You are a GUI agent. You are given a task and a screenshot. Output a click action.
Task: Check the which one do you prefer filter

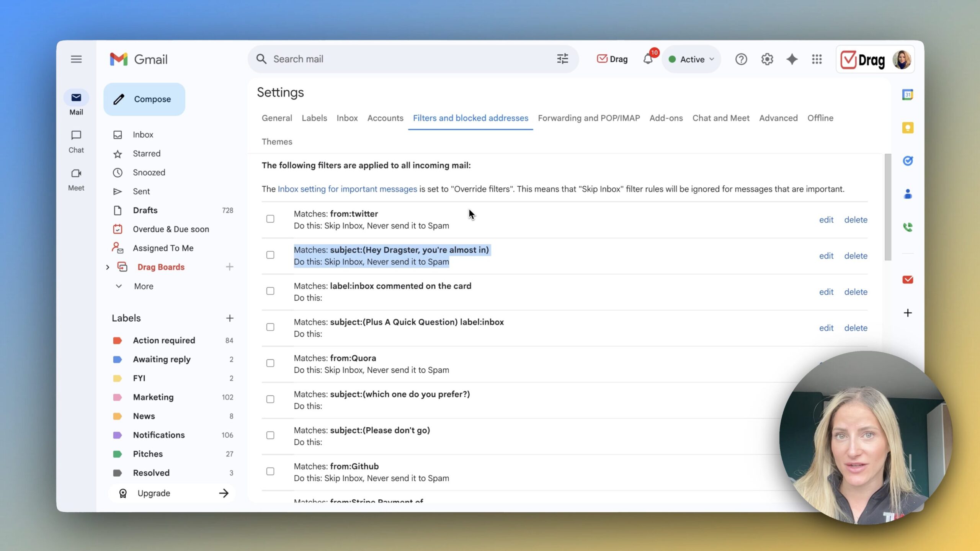click(270, 399)
